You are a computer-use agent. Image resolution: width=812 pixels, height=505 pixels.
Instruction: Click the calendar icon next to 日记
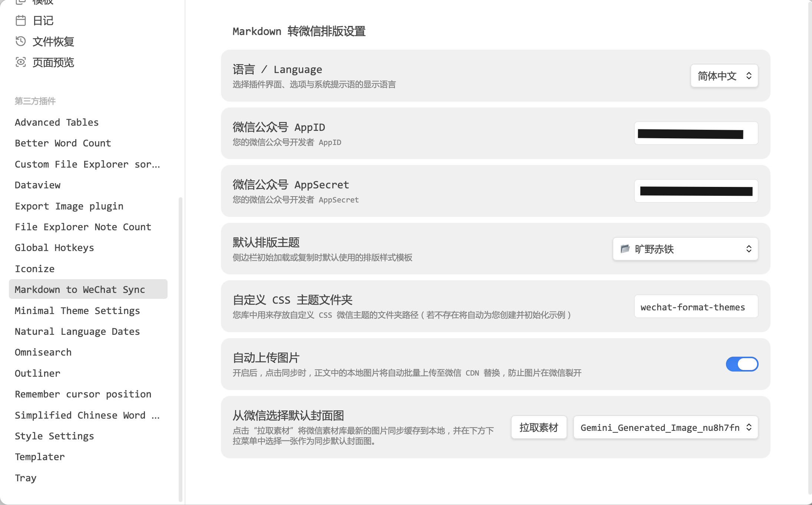coord(21,20)
